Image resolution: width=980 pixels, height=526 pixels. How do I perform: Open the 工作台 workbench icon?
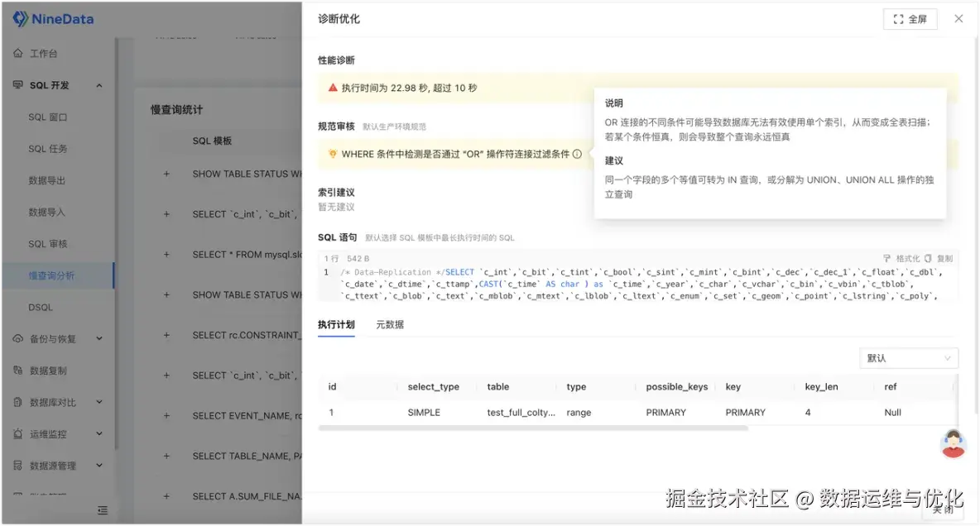pyautogui.click(x=17, y=52)
